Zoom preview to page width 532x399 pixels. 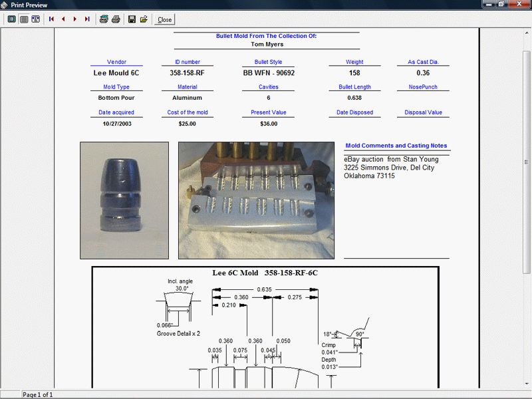[36, 19]
